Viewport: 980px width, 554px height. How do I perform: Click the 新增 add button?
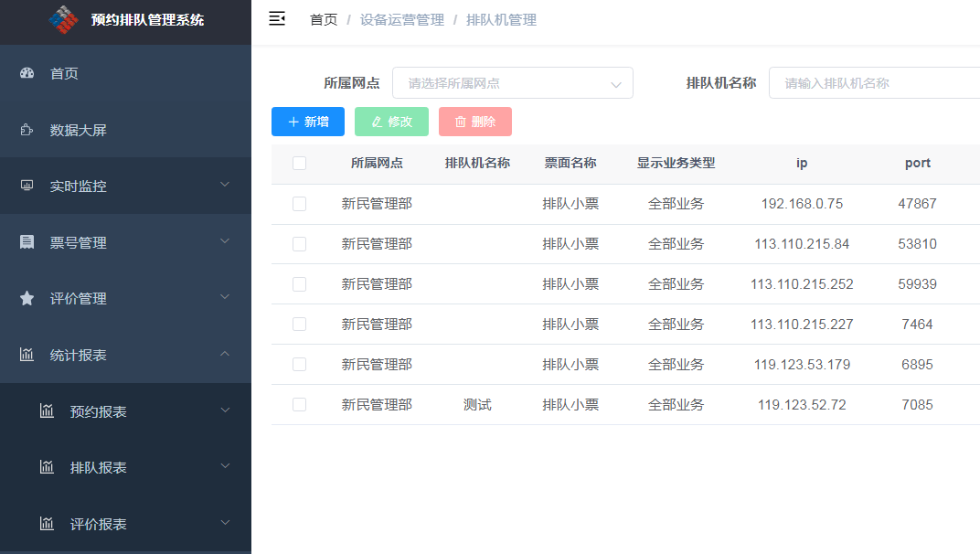[x=307, y=122]
